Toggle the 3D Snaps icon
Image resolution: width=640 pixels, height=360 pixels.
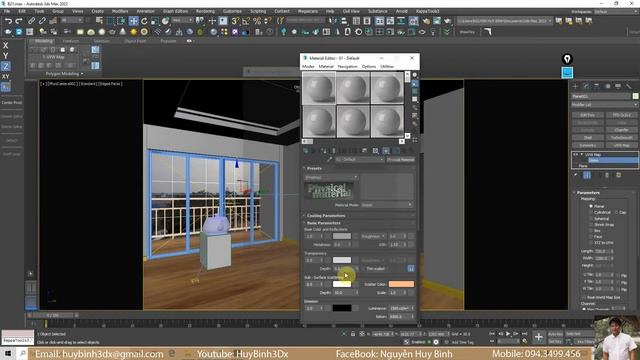(x=236, y=21)
